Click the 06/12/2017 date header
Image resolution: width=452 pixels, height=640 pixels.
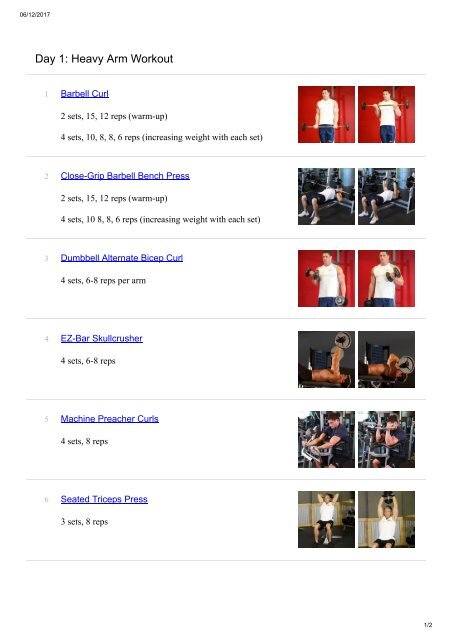pyautogui.click(x=35, y=14)
